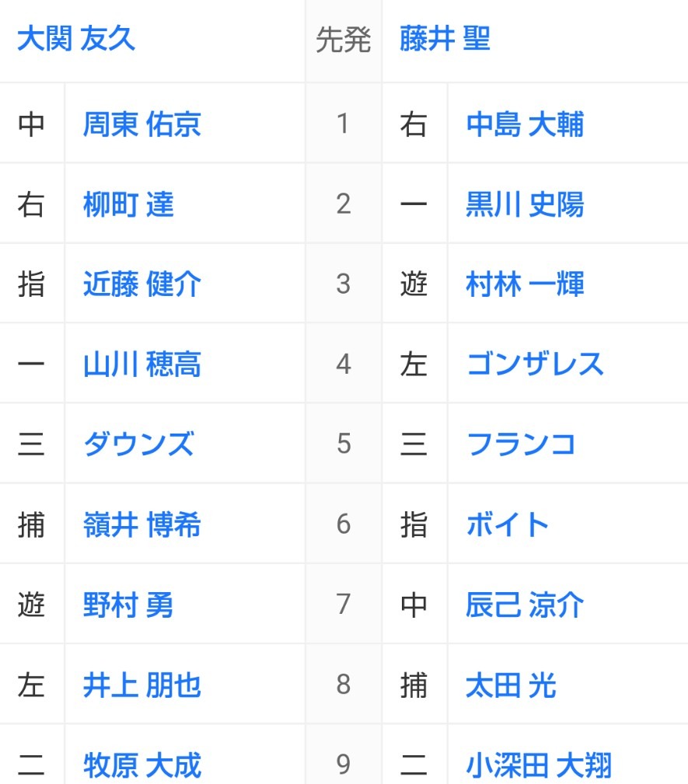Open catcher 嶺井 博希 profile

pyautogui.click(x=142, y=524)
